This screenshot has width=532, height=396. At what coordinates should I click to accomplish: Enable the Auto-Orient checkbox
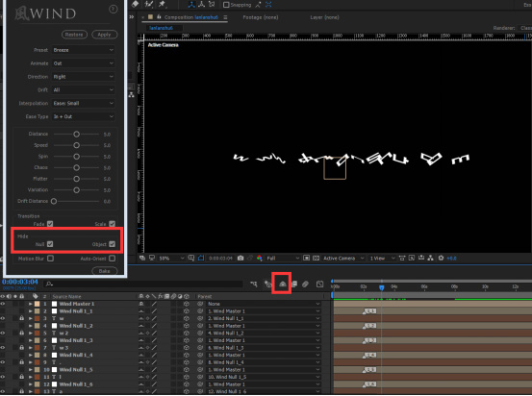point(113,259)
